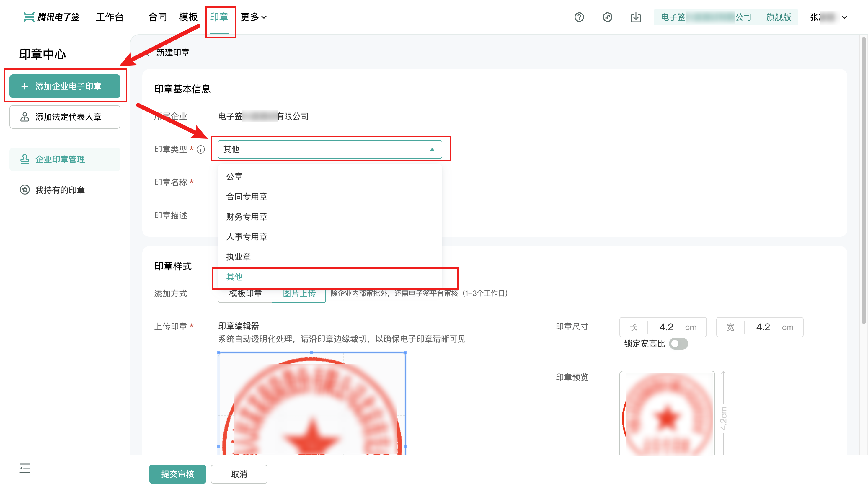This screenshot has height=493, width=868.
Task: Click the seal width 宽 input field
Action: 760,327
